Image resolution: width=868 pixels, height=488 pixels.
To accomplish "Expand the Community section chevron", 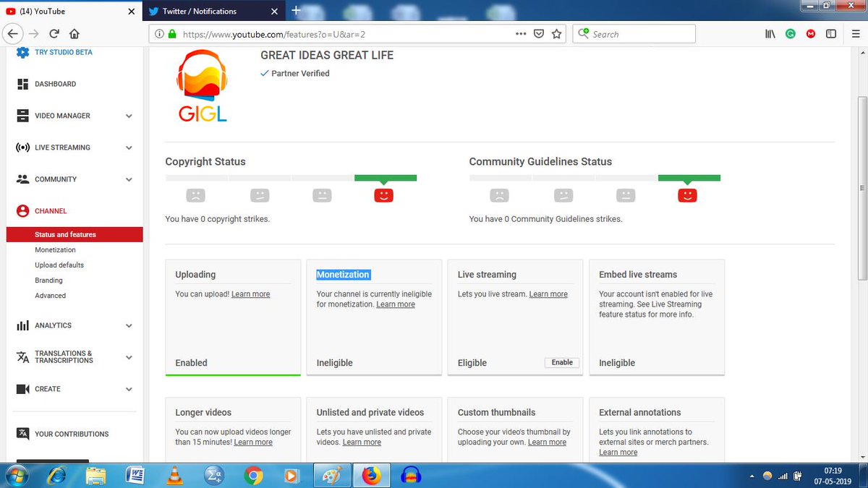I will click(129, 179).
